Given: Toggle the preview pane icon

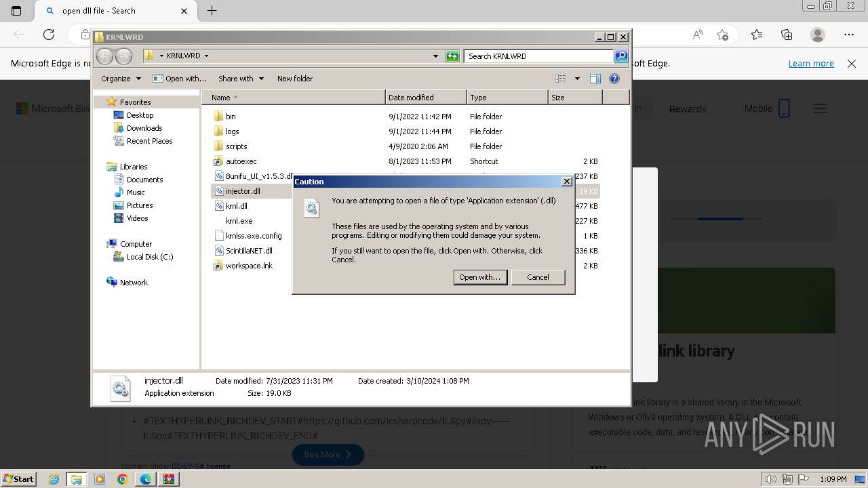Looking at the screenshot, I should [x=595, y=79].
